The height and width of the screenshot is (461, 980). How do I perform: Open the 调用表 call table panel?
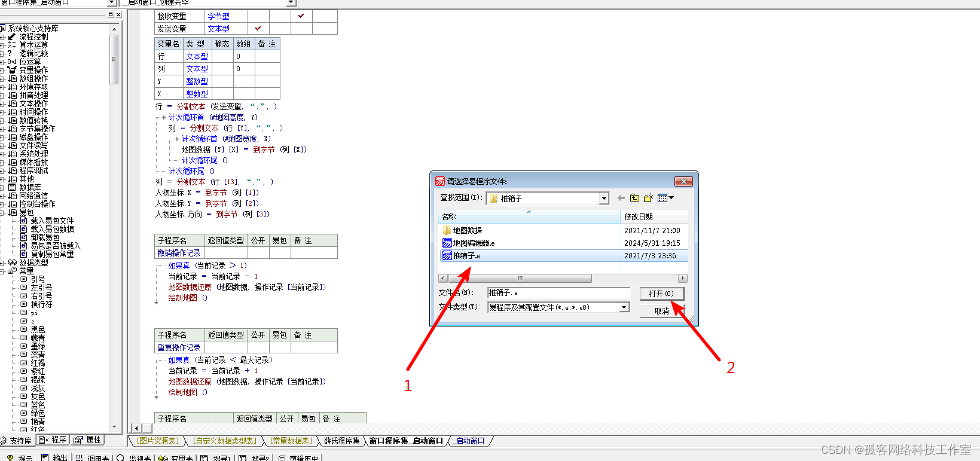pyautogui.click(x=92, y=457)
